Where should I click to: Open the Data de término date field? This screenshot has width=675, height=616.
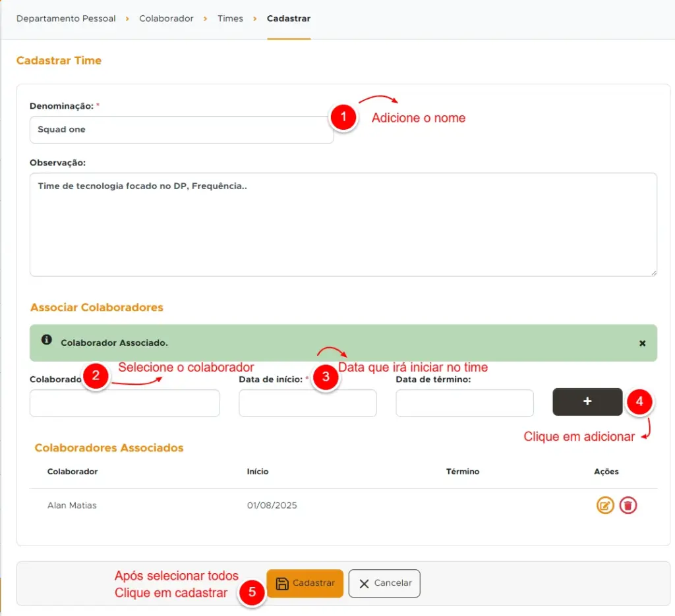point(464,403)
